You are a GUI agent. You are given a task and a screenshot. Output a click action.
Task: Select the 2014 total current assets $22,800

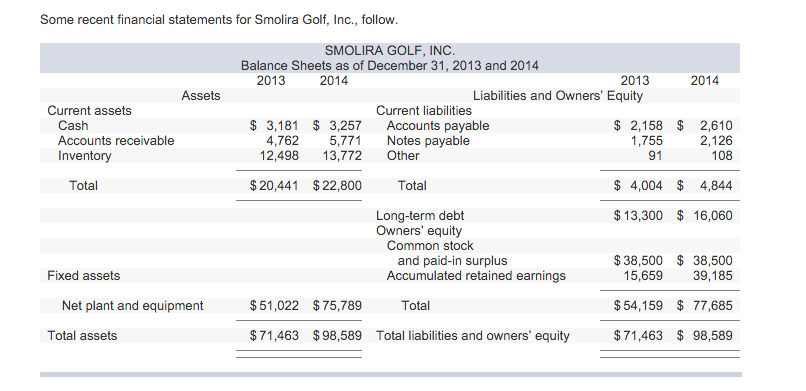coord(337,185)
